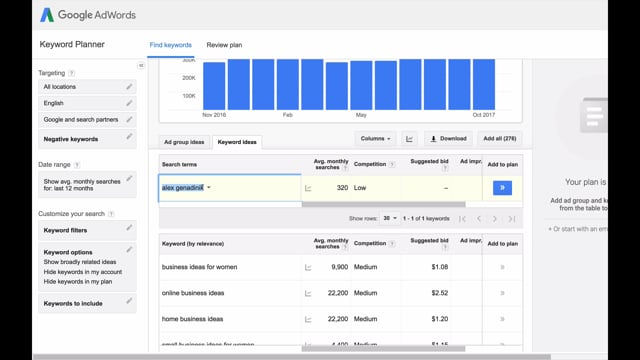Edit English language targeting
This screenshot has height=360, width=640.
[129, 103]
